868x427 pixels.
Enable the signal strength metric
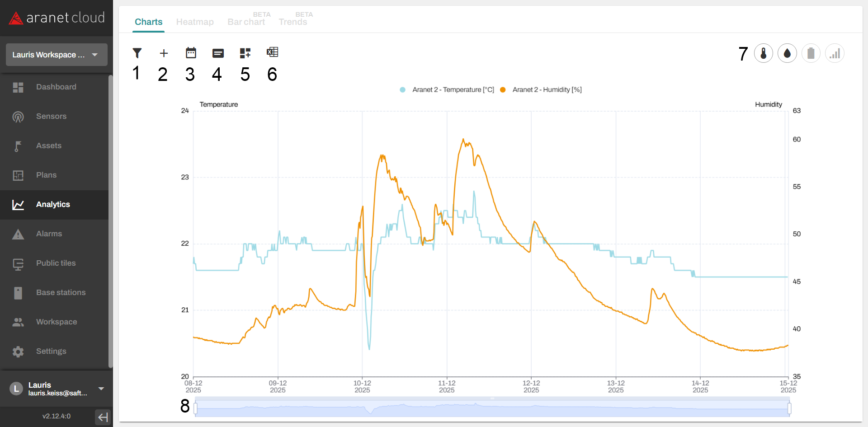(835, 54)
